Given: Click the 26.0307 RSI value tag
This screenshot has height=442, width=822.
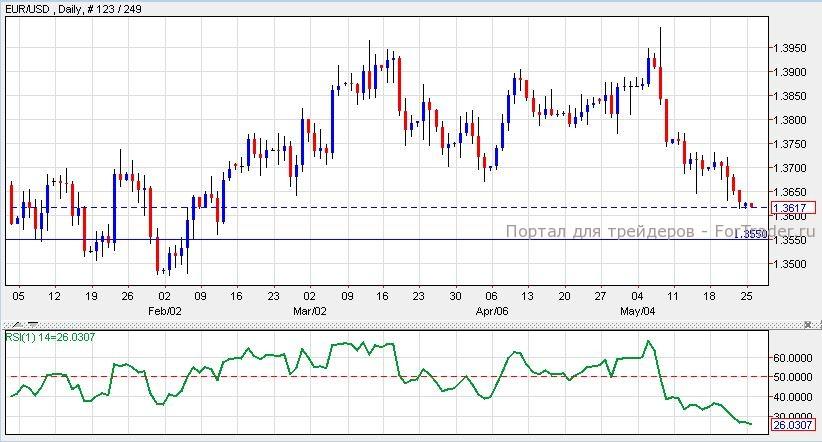Looking at the screenshot, I should pos(794,424).
